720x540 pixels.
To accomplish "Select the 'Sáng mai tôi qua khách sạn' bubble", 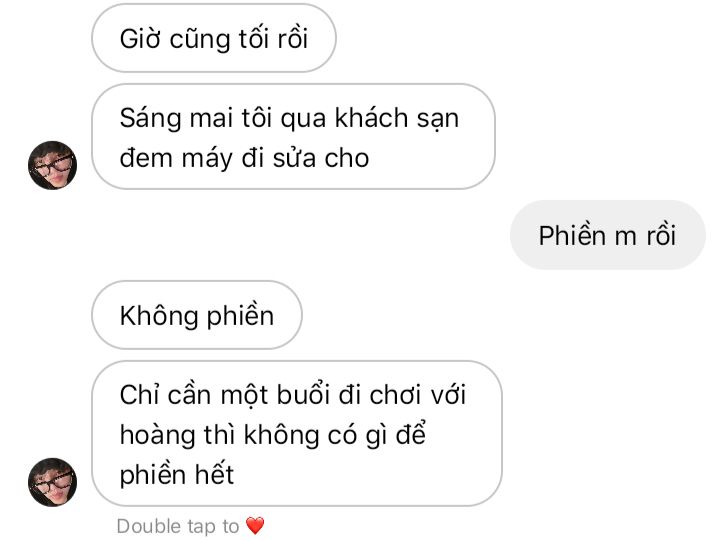I will [x=293, y=137].
